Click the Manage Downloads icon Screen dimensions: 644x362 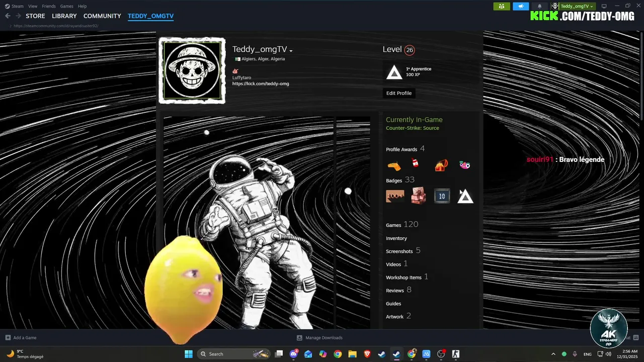pos(299,338)
